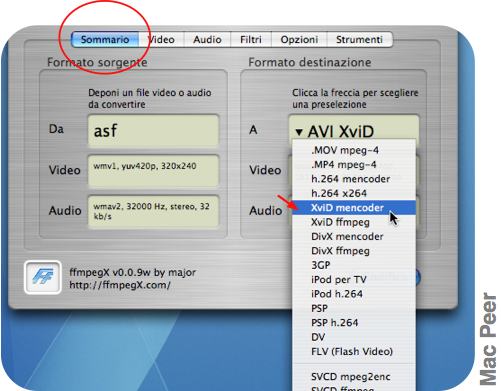Go to the Strumenti tab
This screenshot has height=391, width=501.
pos(359,40)
